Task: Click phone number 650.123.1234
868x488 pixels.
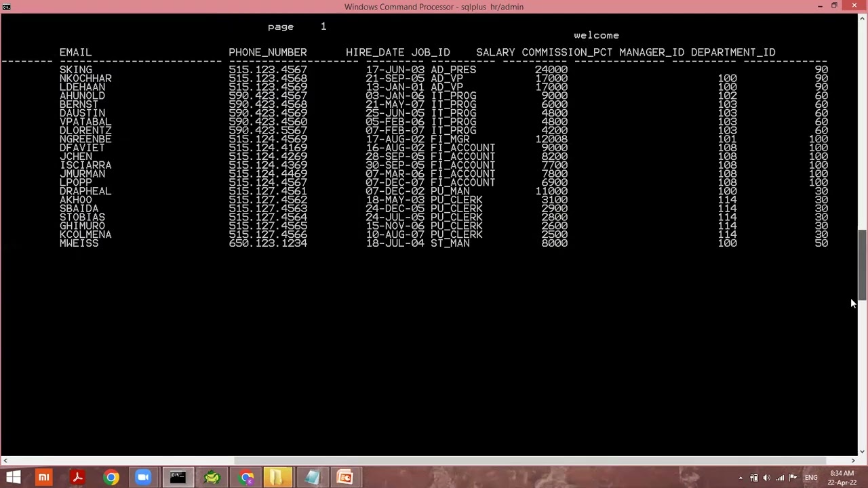Action: click(x=268, y=243)
